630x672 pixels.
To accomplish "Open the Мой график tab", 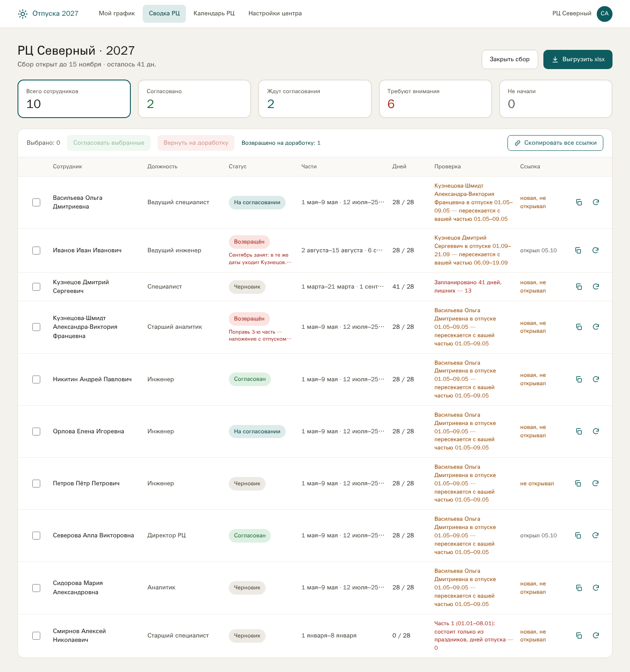I will click(117, 14).
